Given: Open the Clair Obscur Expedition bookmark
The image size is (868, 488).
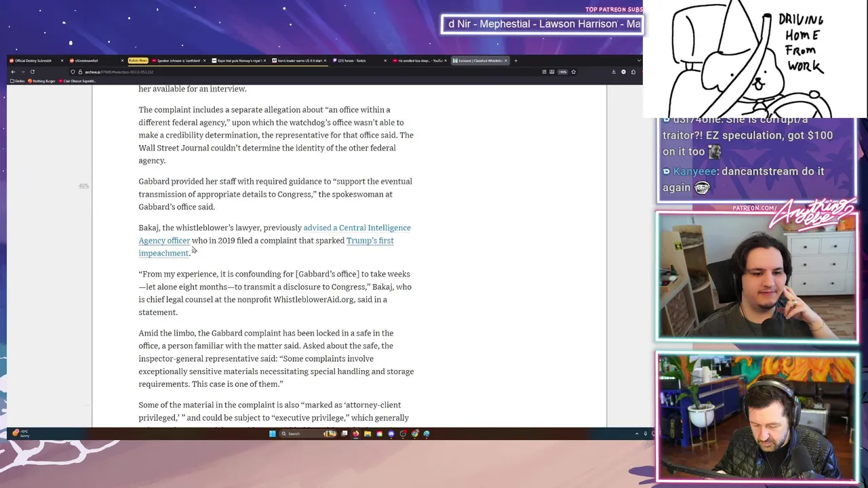Looking at the screenshot, I should coord(77,81).
